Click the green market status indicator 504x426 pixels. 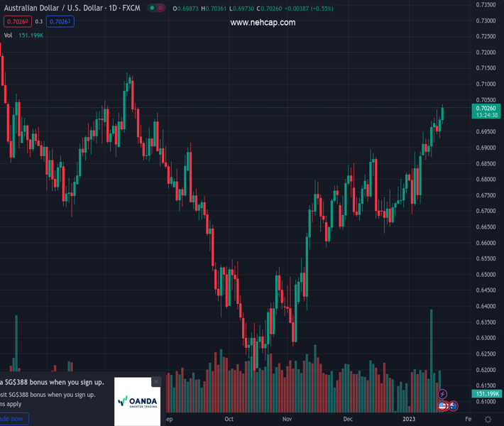coord(152,9)
